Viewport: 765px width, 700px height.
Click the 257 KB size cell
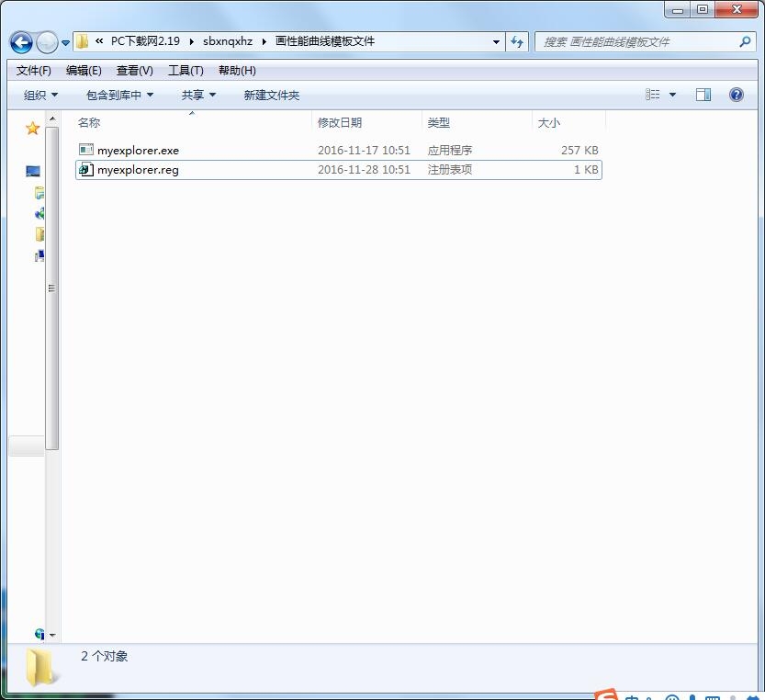[579, 151]
